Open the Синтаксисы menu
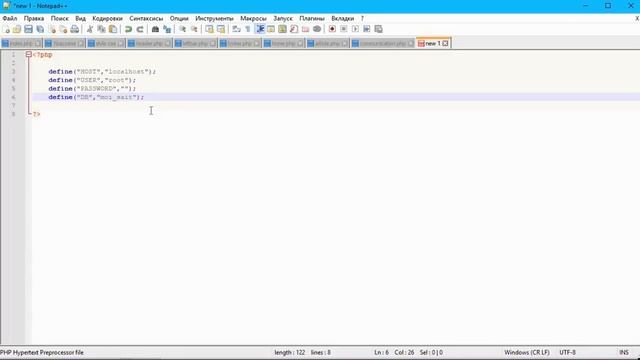This screenshot has height=360, width=640. tap(146, 18)
